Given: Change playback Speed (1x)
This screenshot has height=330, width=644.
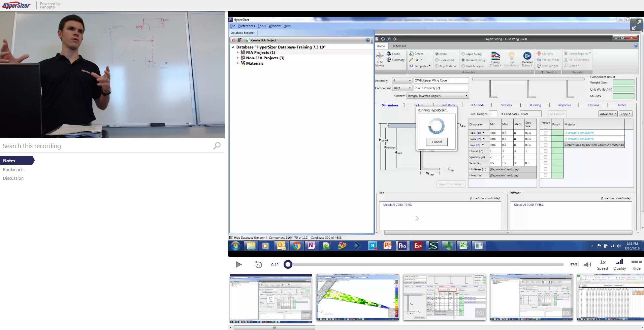Looking at the screenshot, I should point(603,265).
